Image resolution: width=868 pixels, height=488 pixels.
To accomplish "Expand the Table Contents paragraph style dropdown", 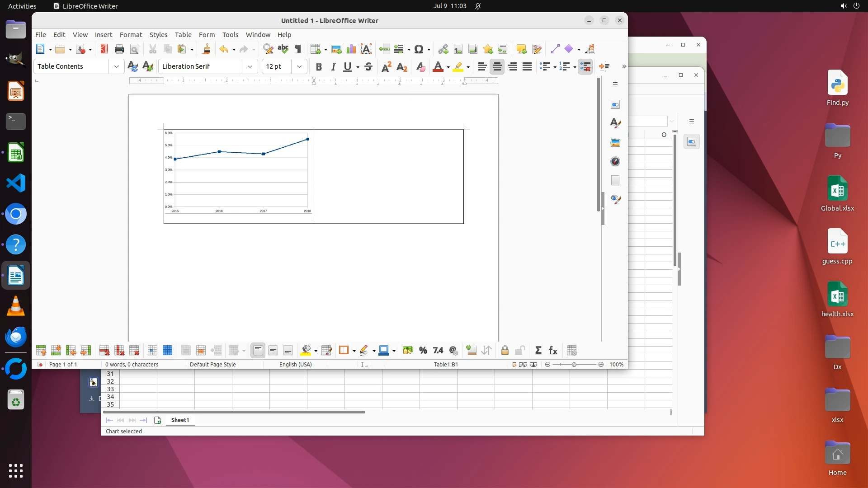I will 117,66.
